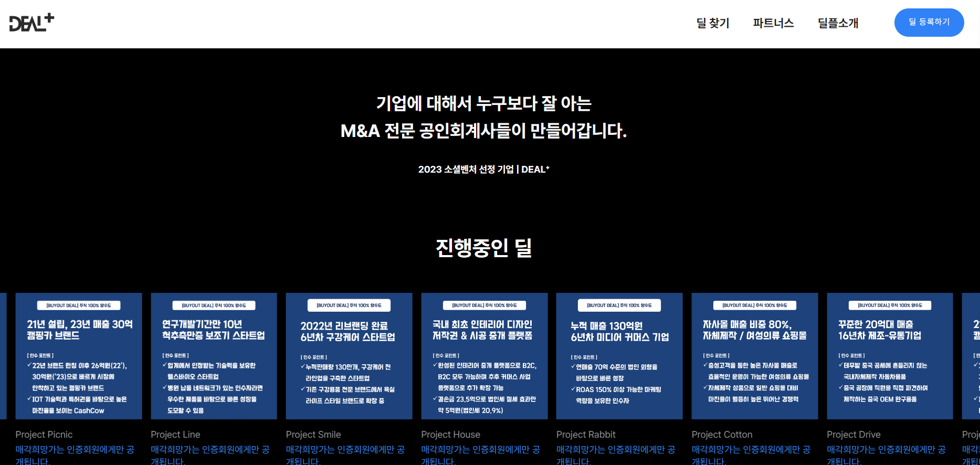This screenshot has height=465, width=980.
Task: Click the Project Rabbit title
Action: point(586,435)
